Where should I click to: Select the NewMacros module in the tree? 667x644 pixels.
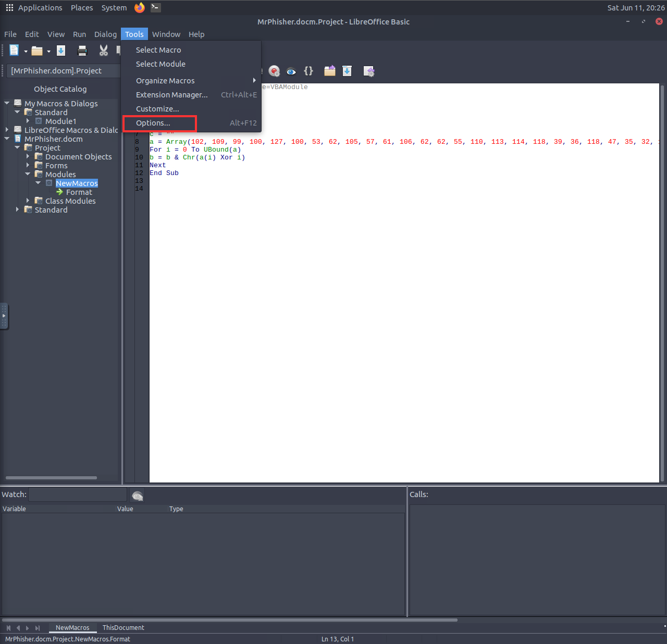(x=77, y=183)
